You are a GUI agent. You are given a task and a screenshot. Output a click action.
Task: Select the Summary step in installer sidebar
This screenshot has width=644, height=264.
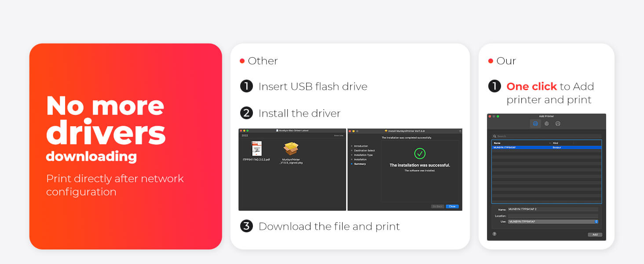[360, 164]
